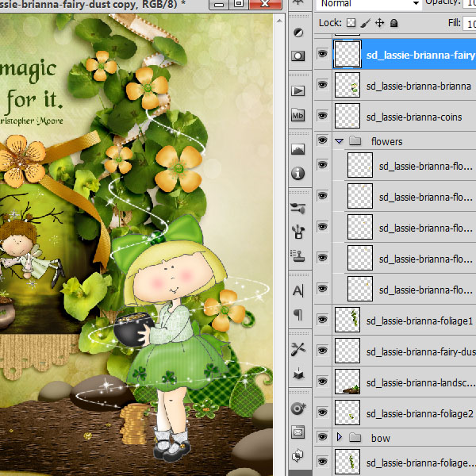The image size is (476, 476).
Task: Select the sd_lassie-brianna-brianna layer name
Action: [419, 86]
